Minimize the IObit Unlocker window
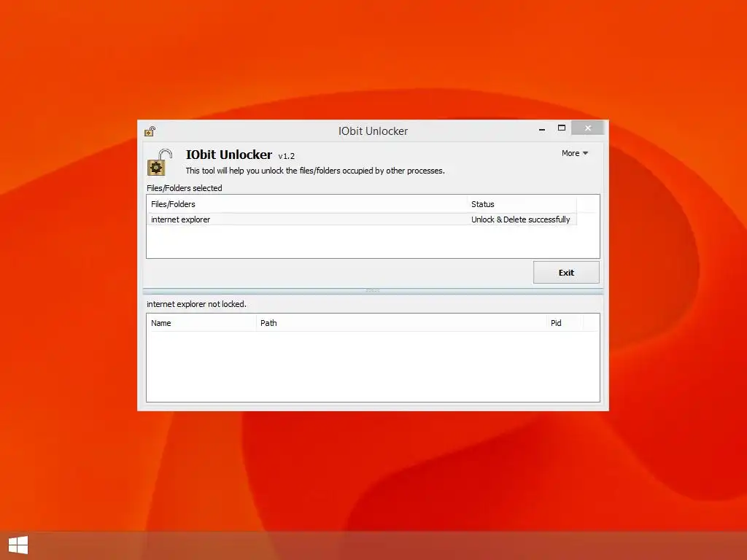 pos(542,128)
